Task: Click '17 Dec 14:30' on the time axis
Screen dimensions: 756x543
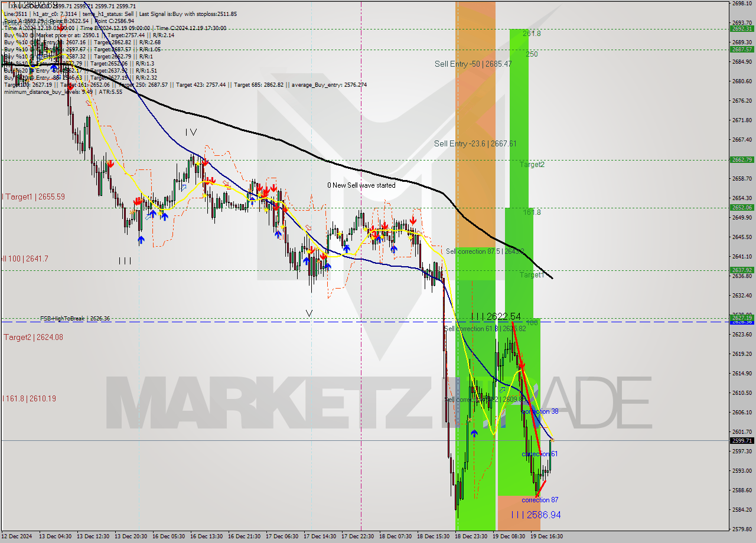Action: point(320,537)
